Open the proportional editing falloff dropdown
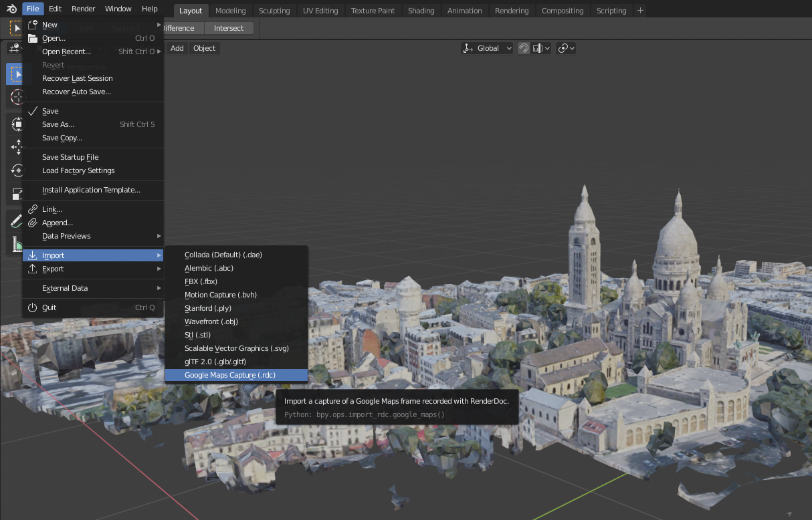Image resolution: width=812 pixels, height=520 pixels. [567, 48]
